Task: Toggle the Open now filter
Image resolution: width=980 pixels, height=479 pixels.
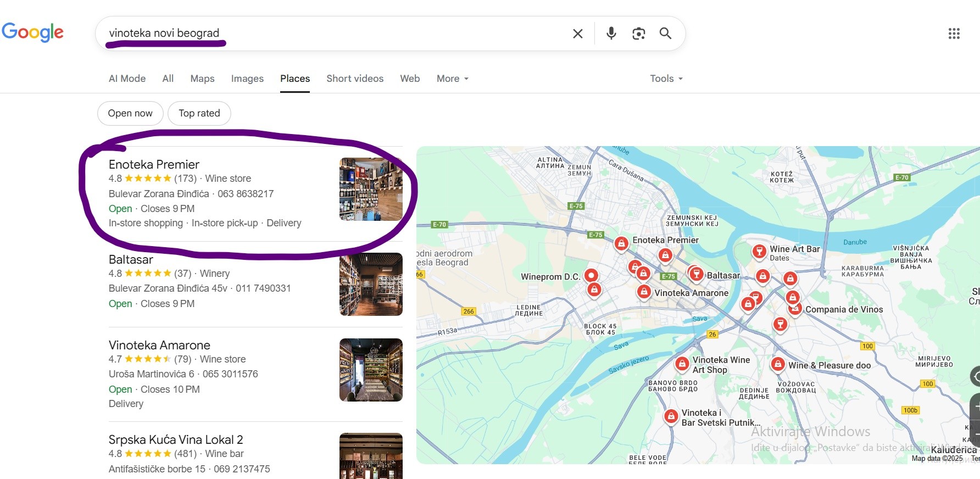Action: (130, 113)
